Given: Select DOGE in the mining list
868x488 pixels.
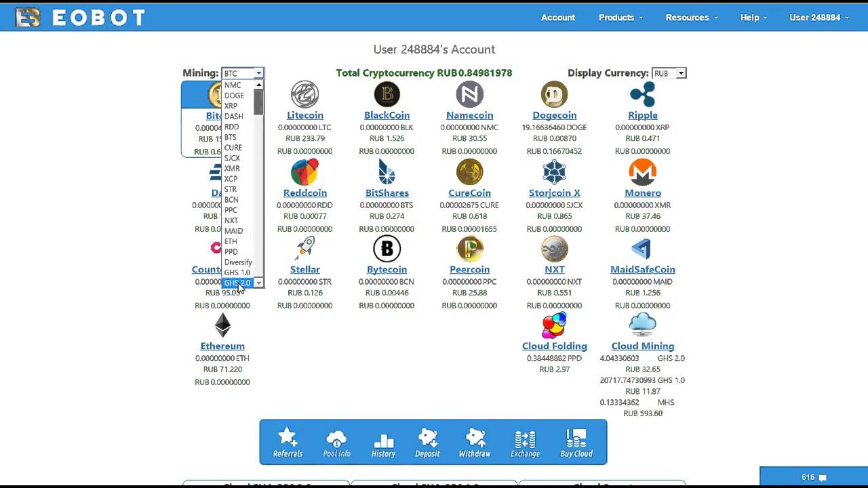Looking at the screenshot, I should [238, 96].
